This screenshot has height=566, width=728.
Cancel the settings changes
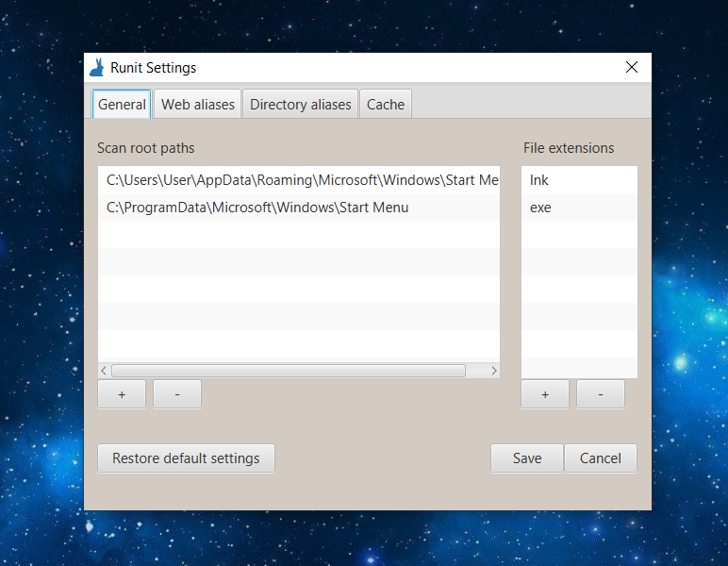(x=601, y=458)
